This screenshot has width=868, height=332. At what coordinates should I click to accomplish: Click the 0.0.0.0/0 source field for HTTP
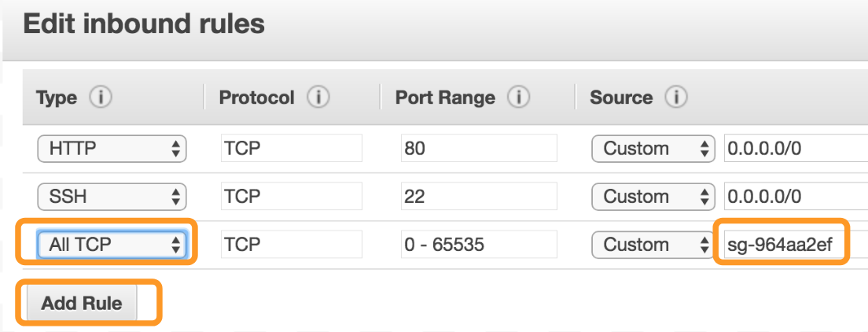(794, 149)
